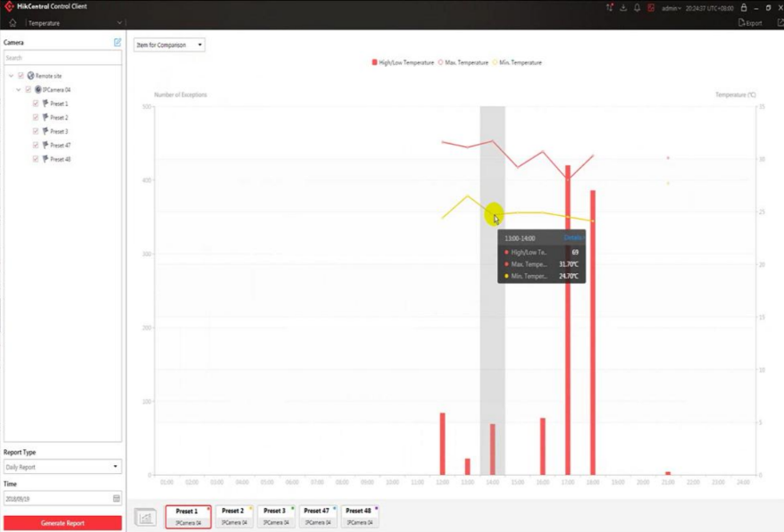Image resolution: width=784 pixels, height=532 pixels.
Task: Open the download center icon
Action: coord(623,7)
